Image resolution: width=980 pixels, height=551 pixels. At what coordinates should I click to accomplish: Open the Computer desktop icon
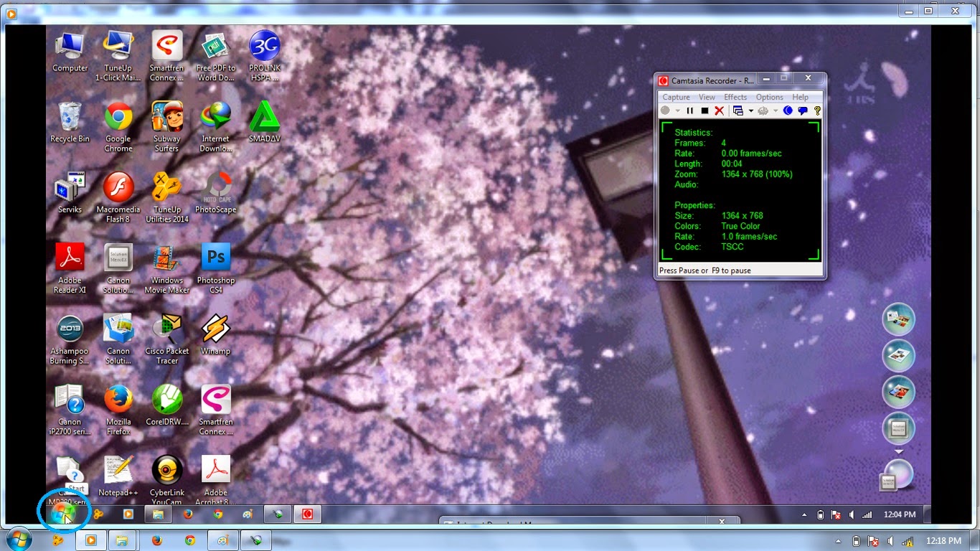[x=70, y=52]
